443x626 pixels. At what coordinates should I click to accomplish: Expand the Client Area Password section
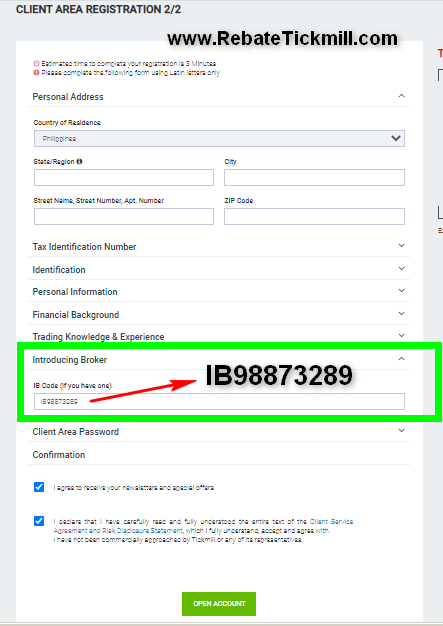[219, 432]
